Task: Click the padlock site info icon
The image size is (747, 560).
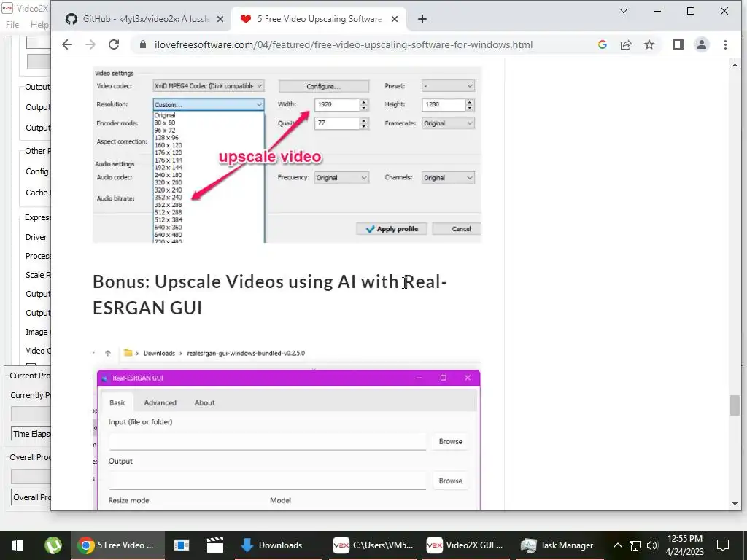Action: point(143,44)
